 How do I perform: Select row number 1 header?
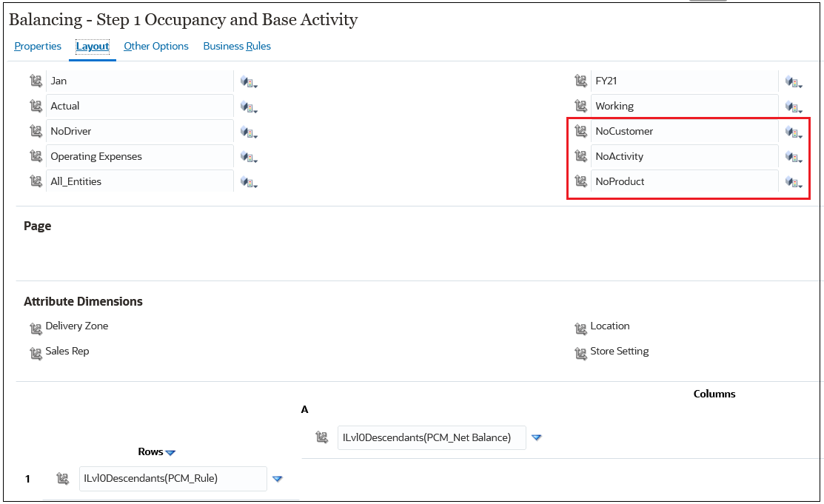tap(27, 479)
